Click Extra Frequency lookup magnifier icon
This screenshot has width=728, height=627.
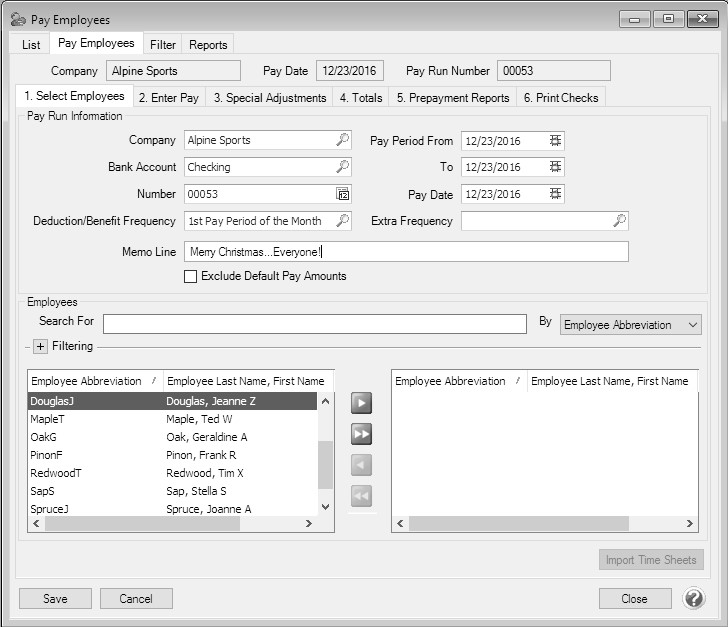tap(619, 221)
